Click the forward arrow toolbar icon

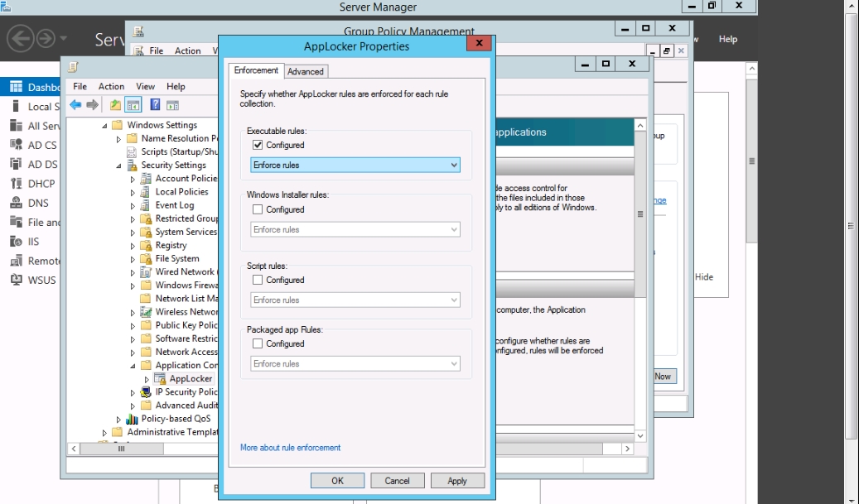(x=92, y=105)
